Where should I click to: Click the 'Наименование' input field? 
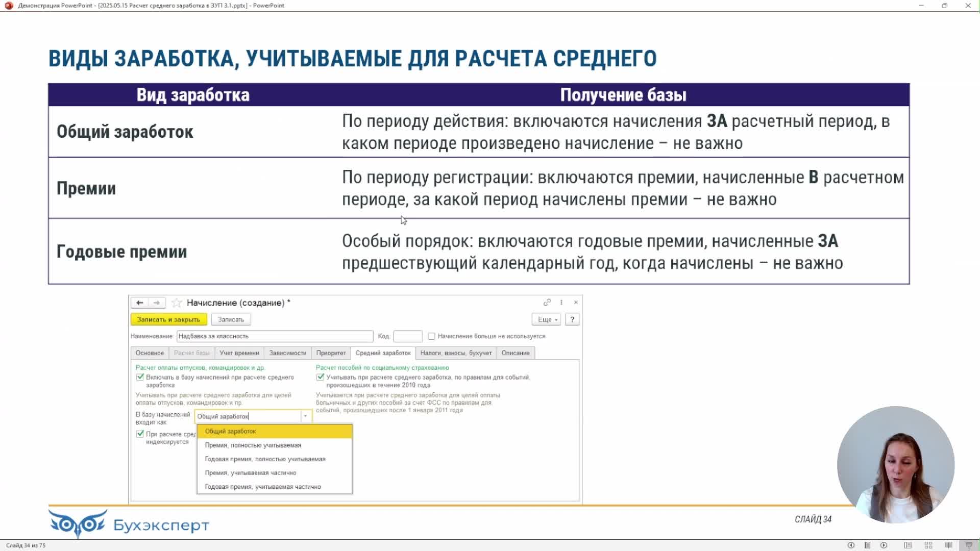point(275,336)
